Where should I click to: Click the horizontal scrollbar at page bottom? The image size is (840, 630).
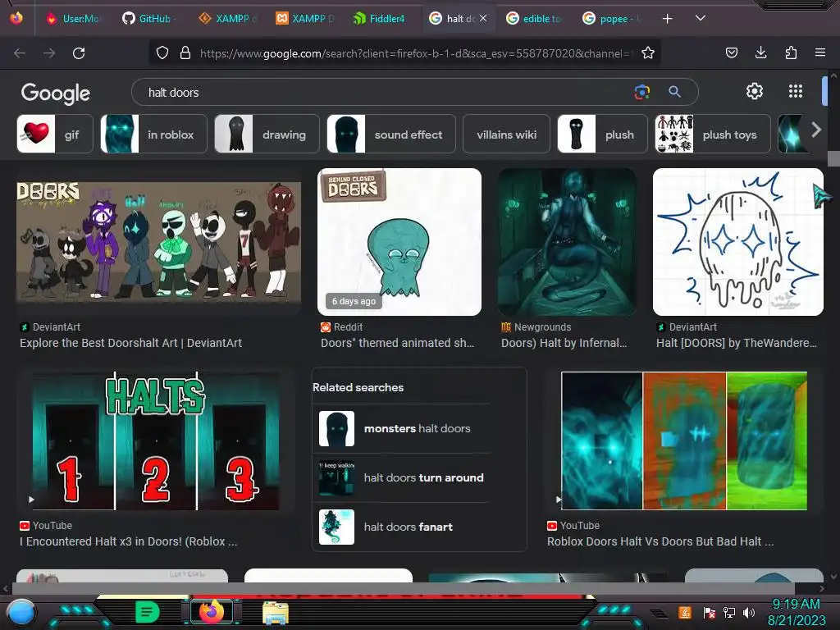click(x=402, y=588)
